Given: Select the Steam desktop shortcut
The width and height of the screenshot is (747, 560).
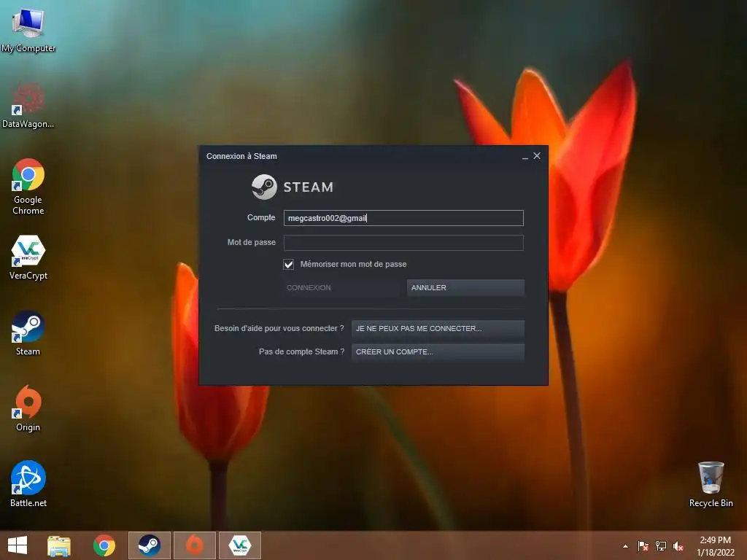Looking at the screenshot, I should pyautogui.click(x=28, y=332).
